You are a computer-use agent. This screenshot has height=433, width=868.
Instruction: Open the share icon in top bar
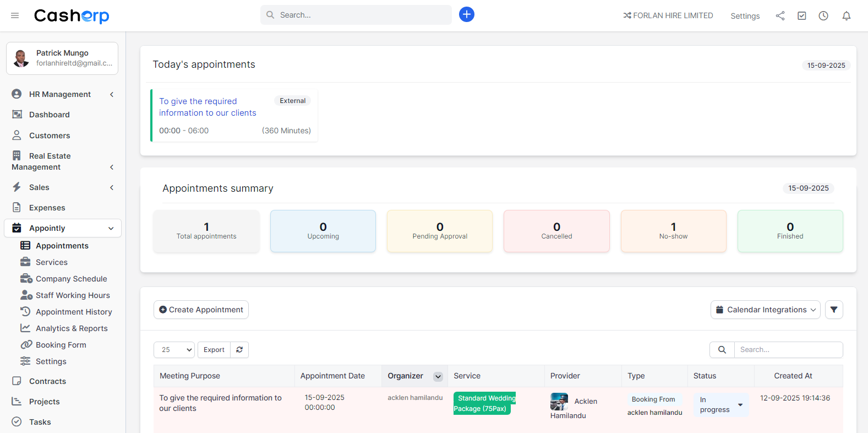780,16
